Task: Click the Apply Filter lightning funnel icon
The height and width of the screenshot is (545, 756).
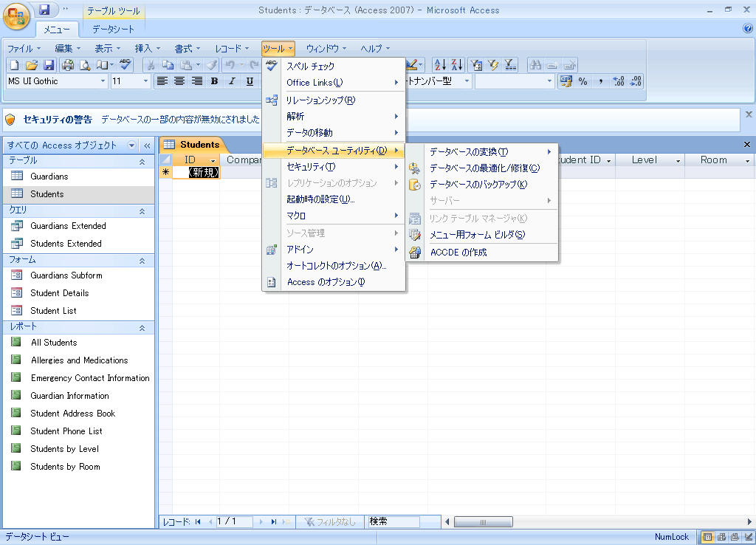Action: [493, 65]
